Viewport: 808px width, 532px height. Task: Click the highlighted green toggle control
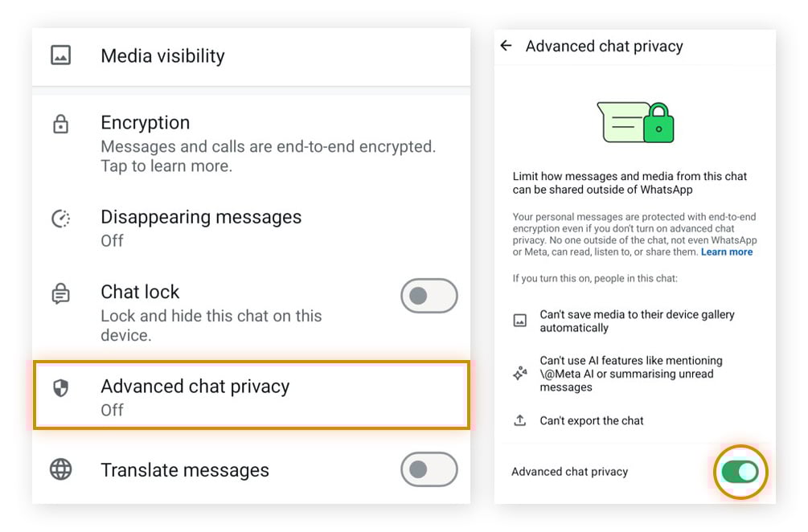pos(740,473)
